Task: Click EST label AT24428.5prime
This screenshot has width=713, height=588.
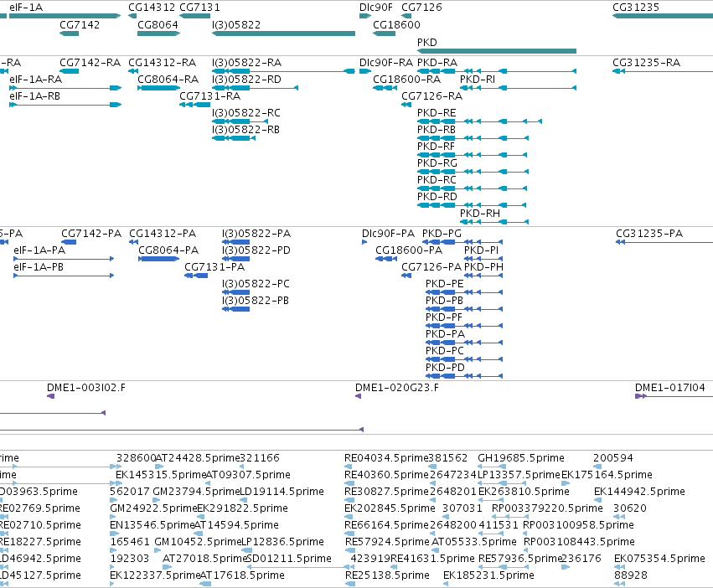Action: pos(198,458)
